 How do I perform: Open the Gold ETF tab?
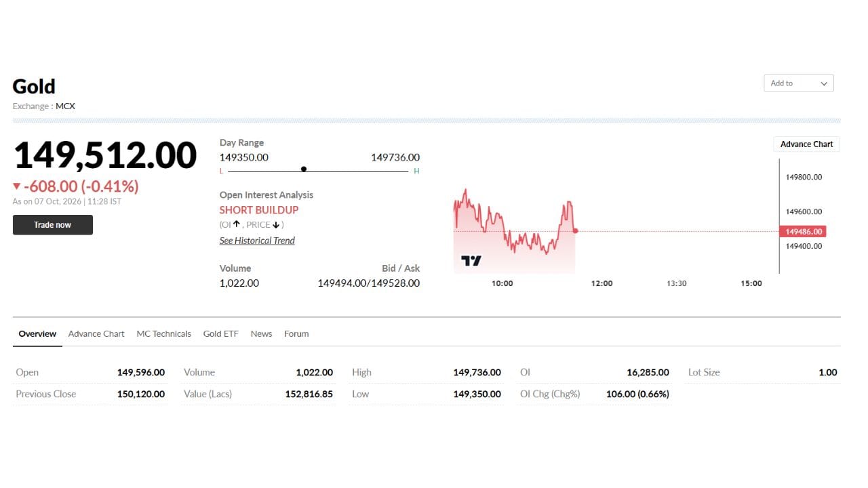pyautogui.click(x=221, y=334)
